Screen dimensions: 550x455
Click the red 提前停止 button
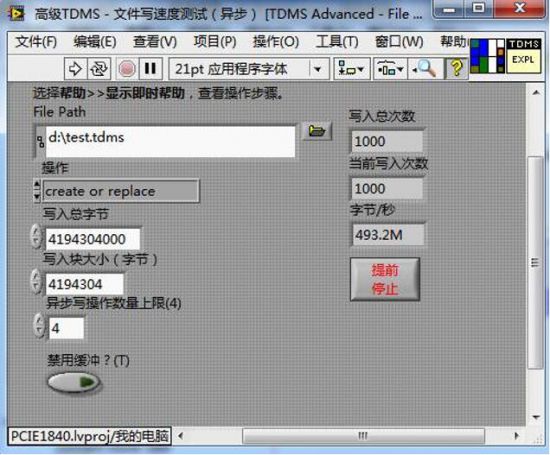385,279
